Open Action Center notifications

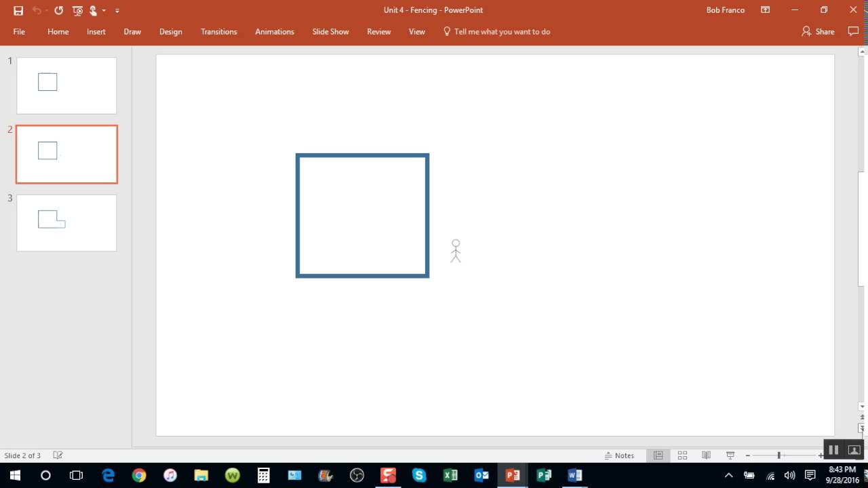pyautogui.click(x=810, y=475)
